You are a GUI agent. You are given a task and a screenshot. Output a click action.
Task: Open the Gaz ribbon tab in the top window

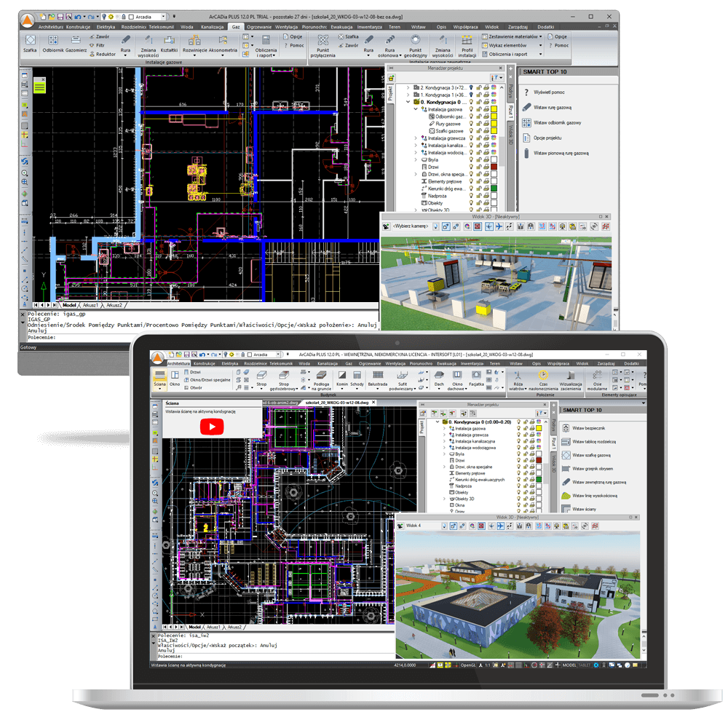tap(235, 26)
